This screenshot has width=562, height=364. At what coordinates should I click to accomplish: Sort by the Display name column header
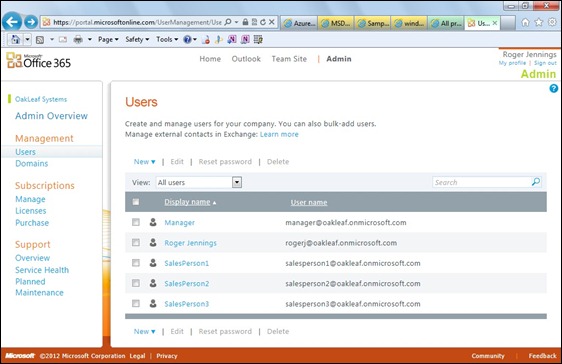click(x=187, y=202)
